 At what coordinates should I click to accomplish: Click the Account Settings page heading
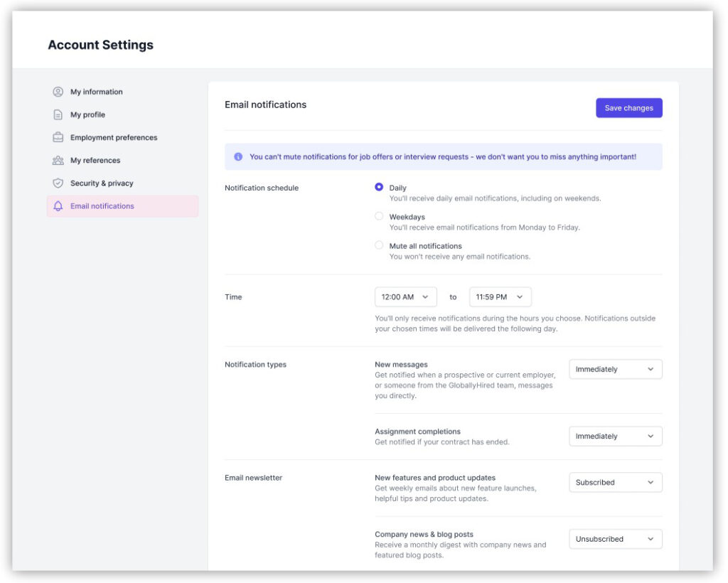click(100, 45)
